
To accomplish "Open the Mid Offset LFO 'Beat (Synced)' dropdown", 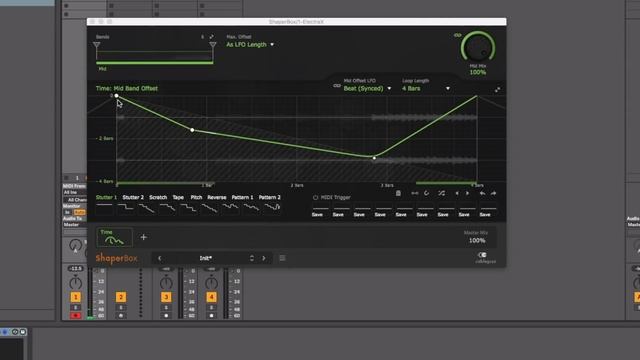I will [367, 89].
